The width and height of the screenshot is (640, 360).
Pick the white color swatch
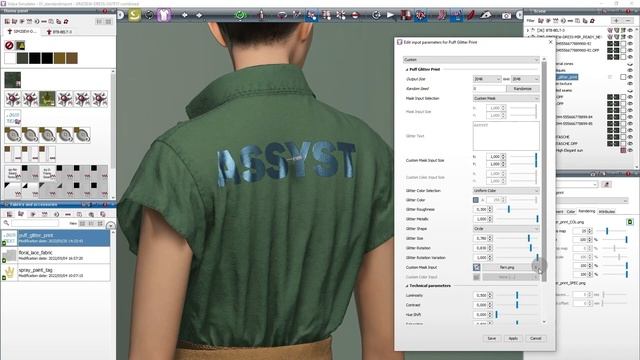tap(10, 58)
